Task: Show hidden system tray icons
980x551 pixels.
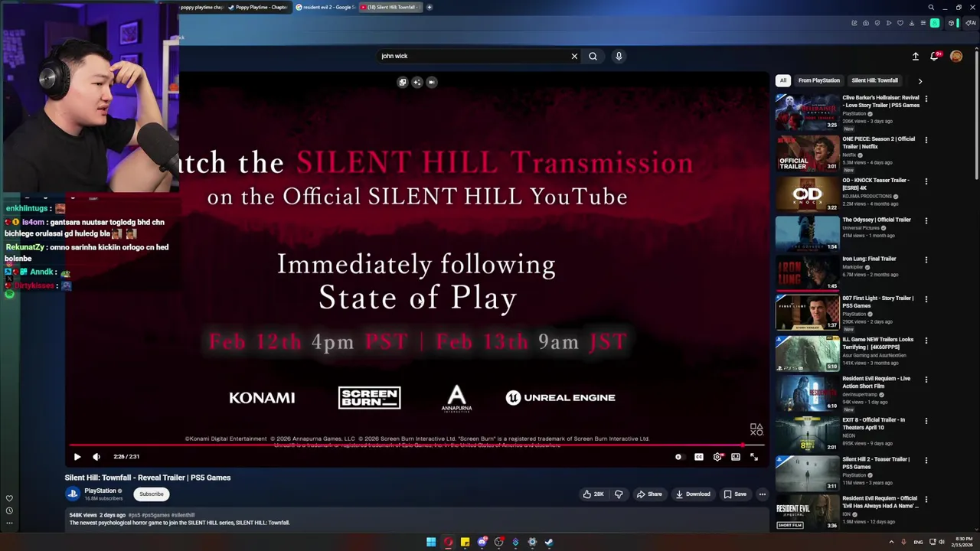Action: [891, 542]
